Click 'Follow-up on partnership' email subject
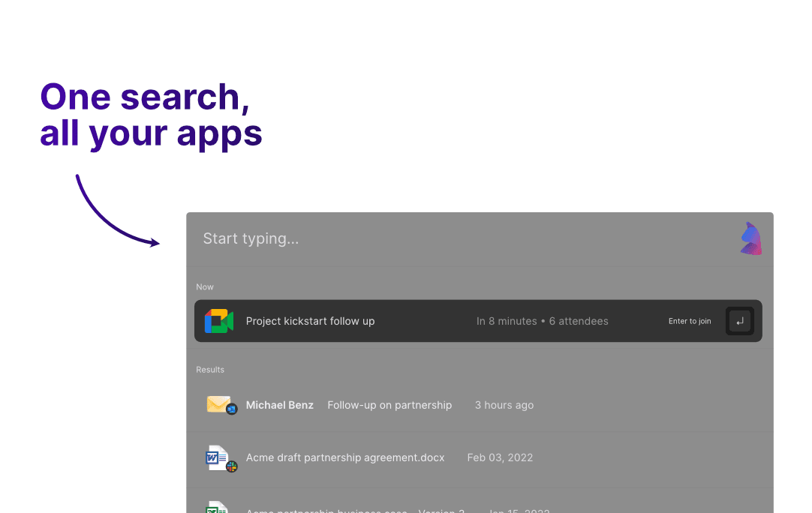This screenshot has width=812, height=513. coord(389,405)
